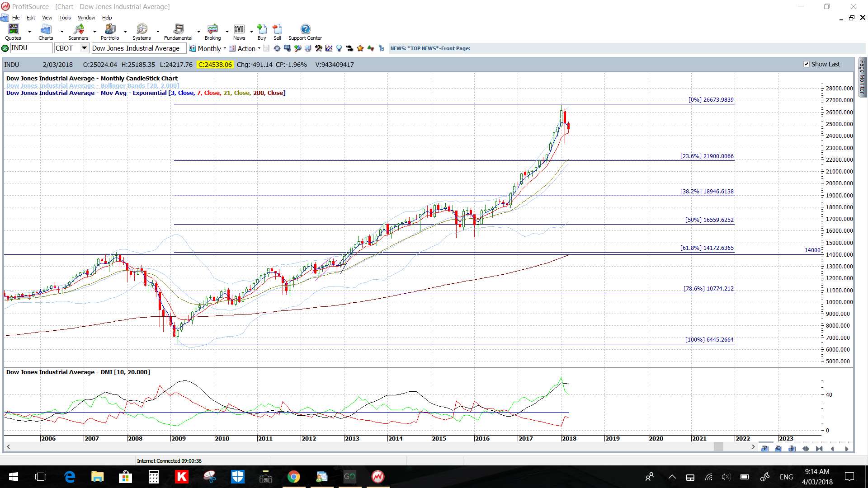The height and width of the screenshot is (488, 868).
Task: Open the Help menu
Action: pyautogui.click(x=107, y=18)
